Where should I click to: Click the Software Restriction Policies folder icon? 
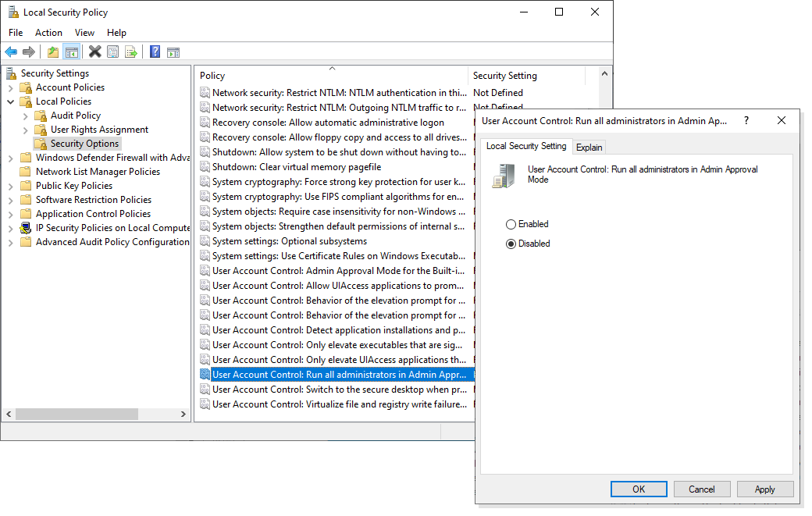[x=26, y=200]
